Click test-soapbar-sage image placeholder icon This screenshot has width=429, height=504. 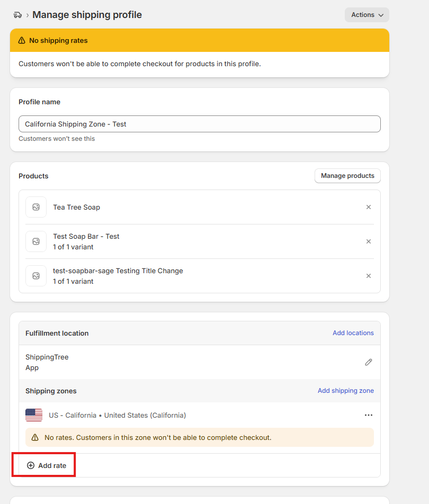36,276
